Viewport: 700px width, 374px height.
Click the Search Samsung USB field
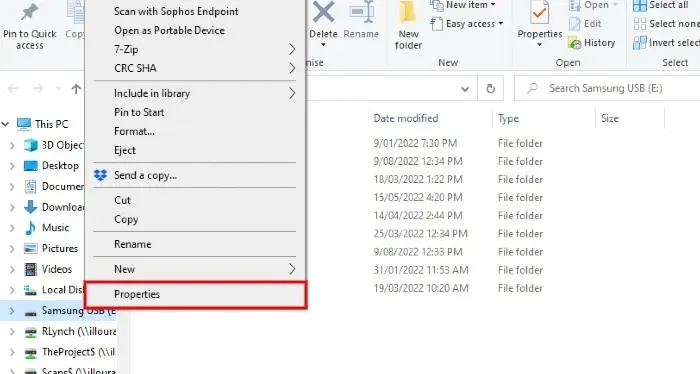(x=607, y=88)
